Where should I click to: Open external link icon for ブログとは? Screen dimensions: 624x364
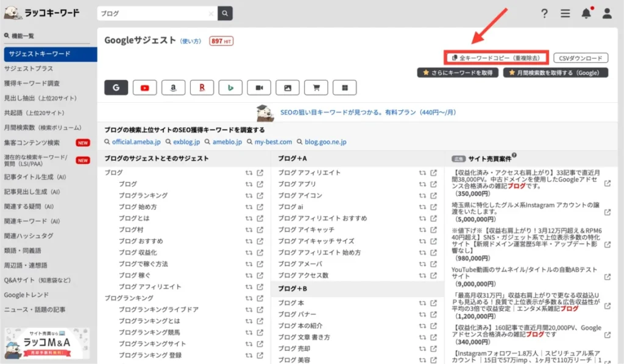[260, 218]
